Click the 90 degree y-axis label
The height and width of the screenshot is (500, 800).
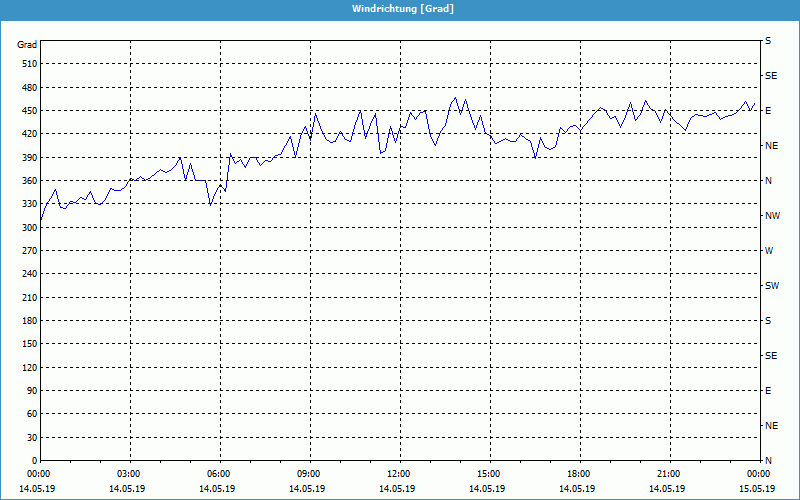pyautogui.click(x=30, y=391)
